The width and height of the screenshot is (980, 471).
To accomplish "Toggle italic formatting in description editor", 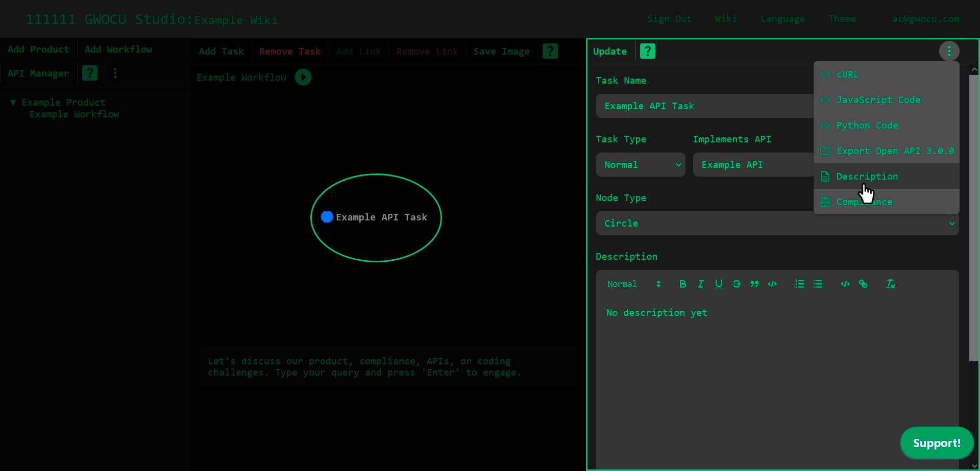I will 700,284.
